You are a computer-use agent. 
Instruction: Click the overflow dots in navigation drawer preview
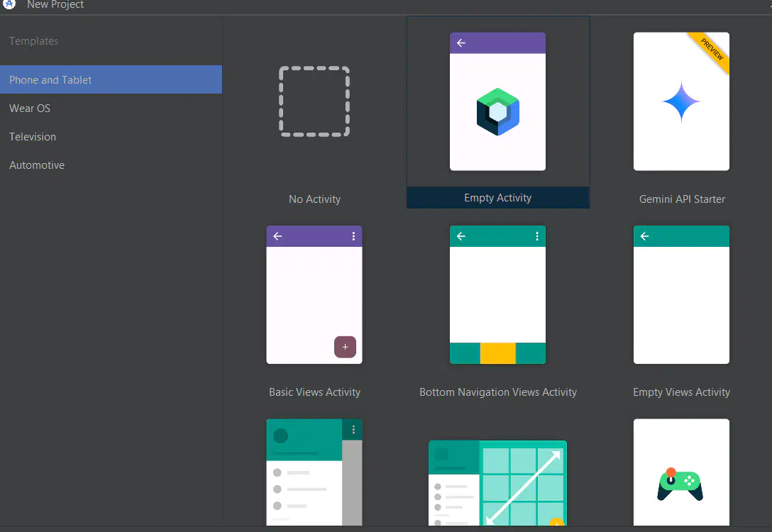click(x=353, y=430)
